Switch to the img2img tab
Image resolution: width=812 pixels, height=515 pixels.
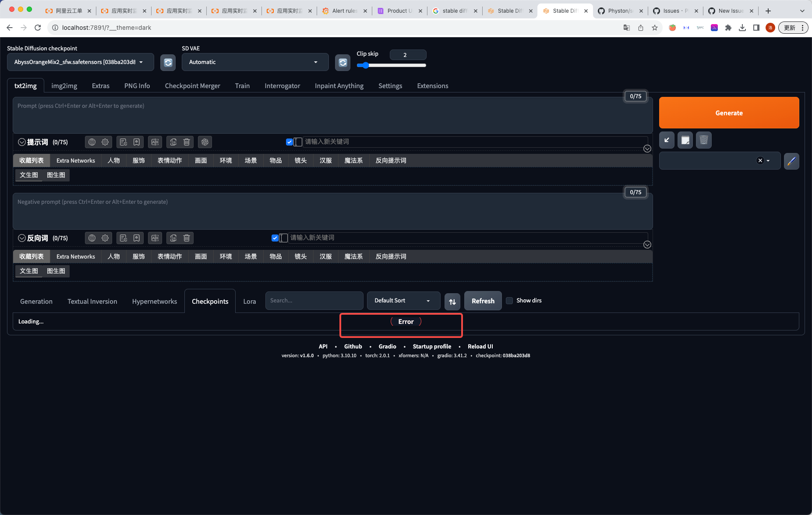(x=64, y=85)
